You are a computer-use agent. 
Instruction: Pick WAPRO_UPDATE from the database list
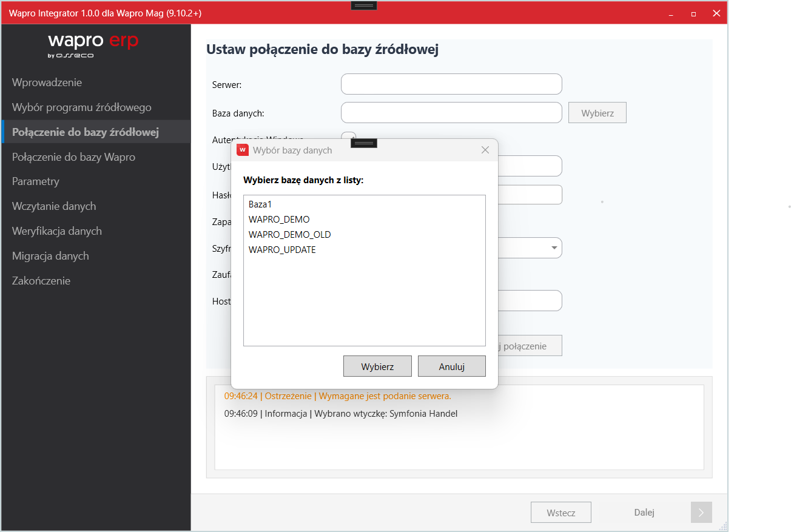coord(282,250)
